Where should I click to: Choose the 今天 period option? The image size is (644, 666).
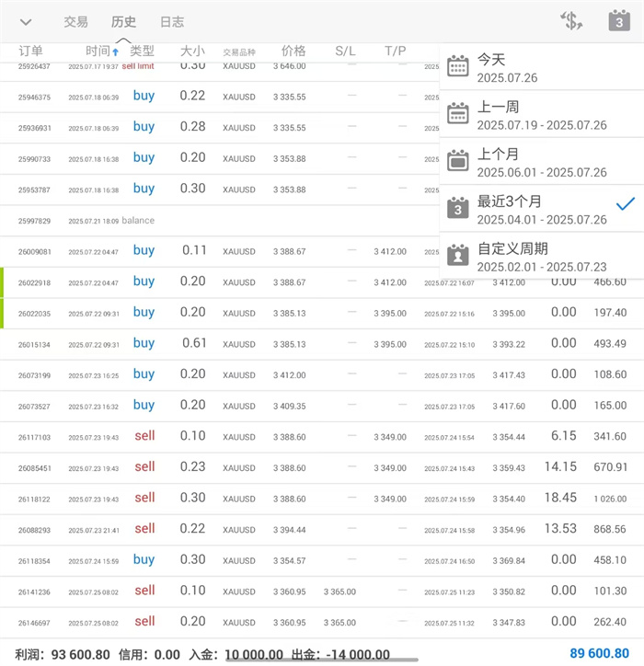(x=542, y=66)
